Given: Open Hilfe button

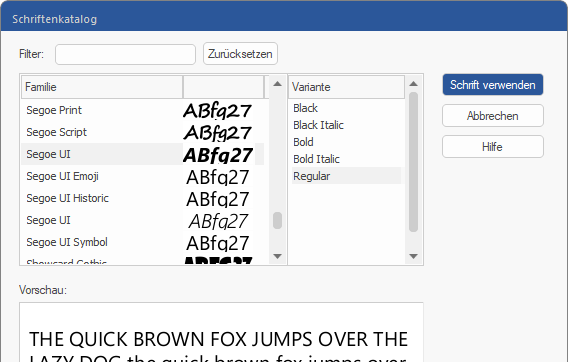Looking at the screenshot, I should click(x=493, y=147).
